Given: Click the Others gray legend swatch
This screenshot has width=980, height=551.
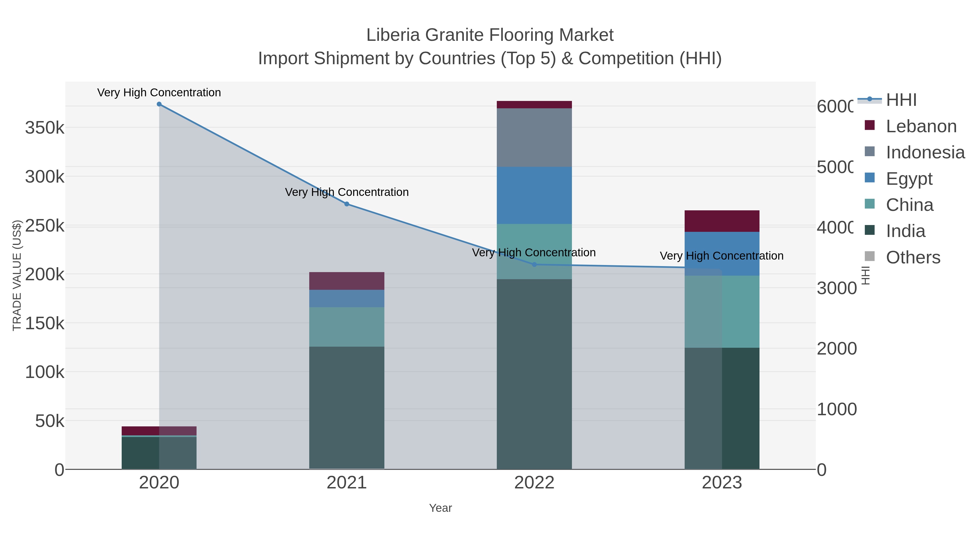Looking at the screenshot, I should [x=870, y=256].
